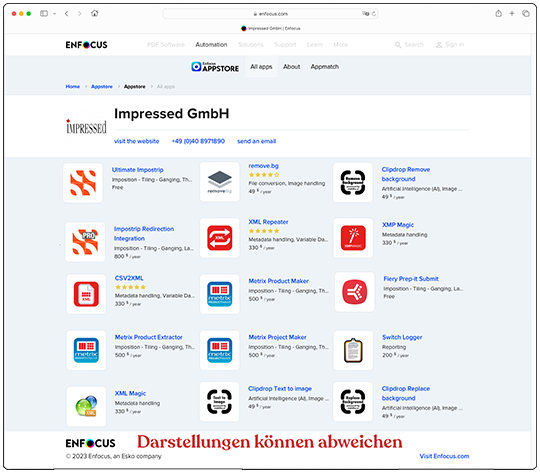Open the Support menu
This screenshot has height=475, width=540.
coord(285,45)
